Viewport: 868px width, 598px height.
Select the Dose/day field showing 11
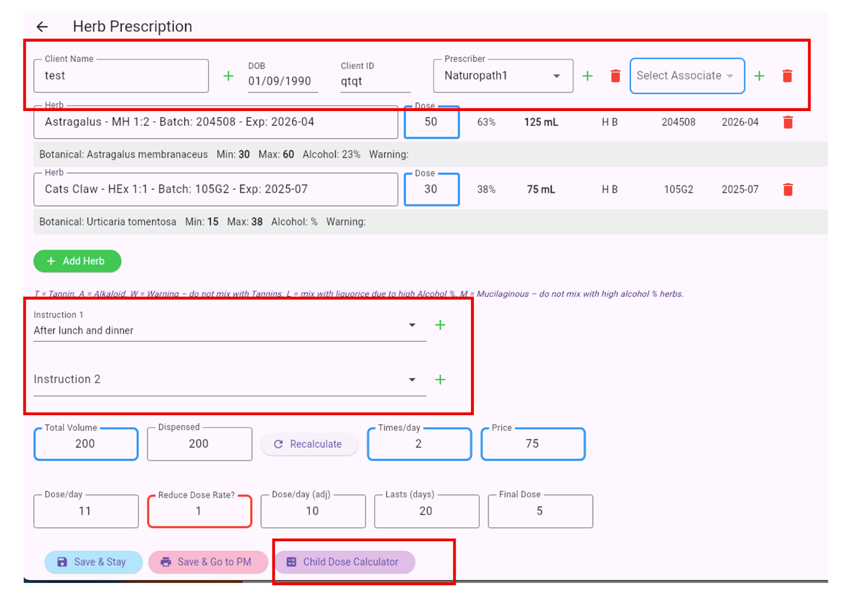point(86,511)
